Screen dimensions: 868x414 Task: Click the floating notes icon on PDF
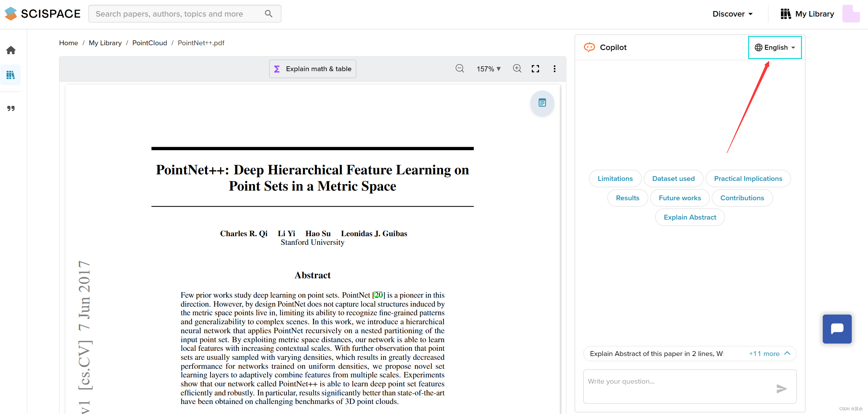(542, 103)
